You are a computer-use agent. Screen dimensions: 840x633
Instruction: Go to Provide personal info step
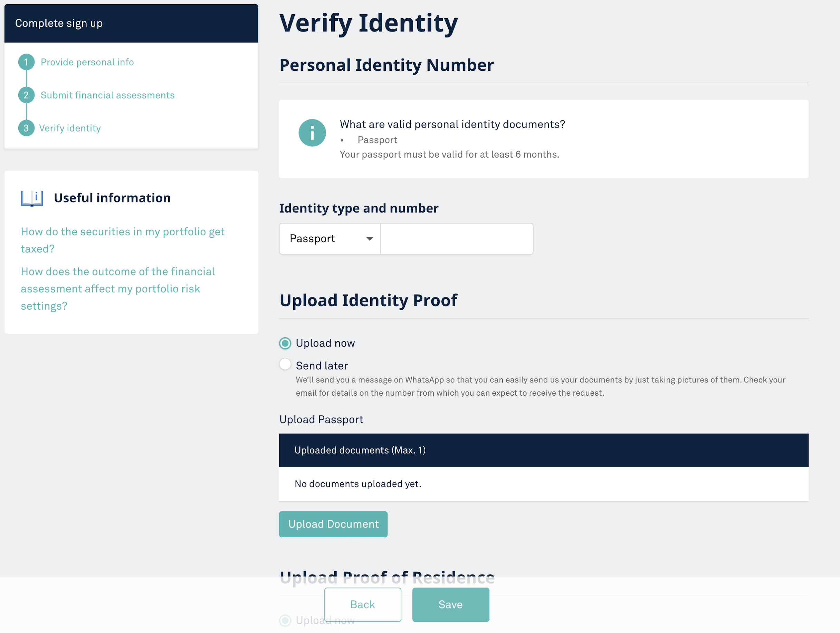[87, 62]
